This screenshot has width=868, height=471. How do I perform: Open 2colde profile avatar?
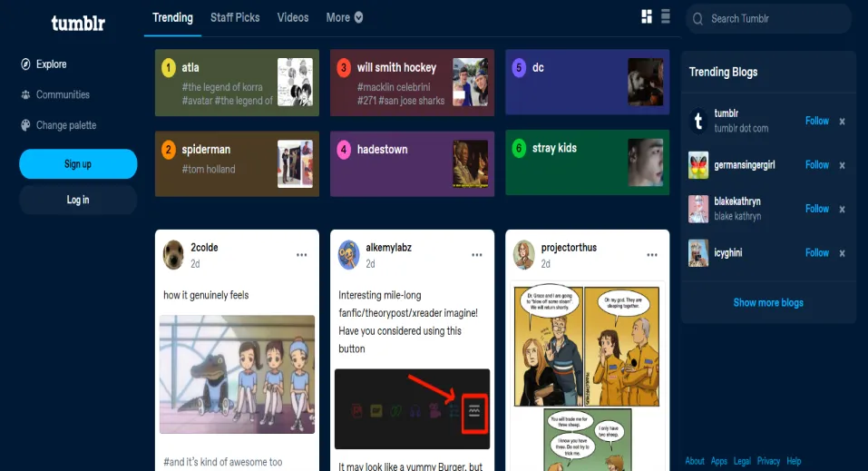[x=173, y=255]
